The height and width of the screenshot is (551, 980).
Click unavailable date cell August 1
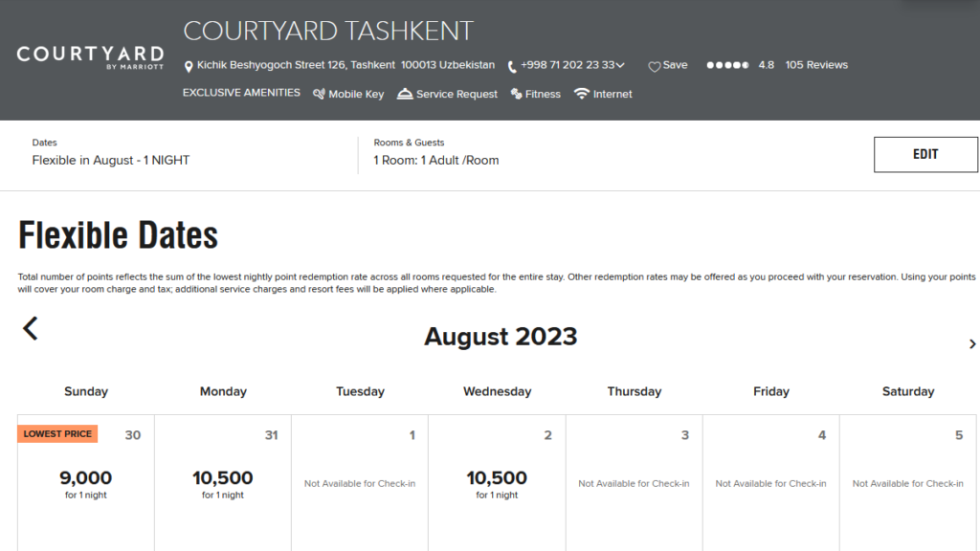click(x=360, y=482)
